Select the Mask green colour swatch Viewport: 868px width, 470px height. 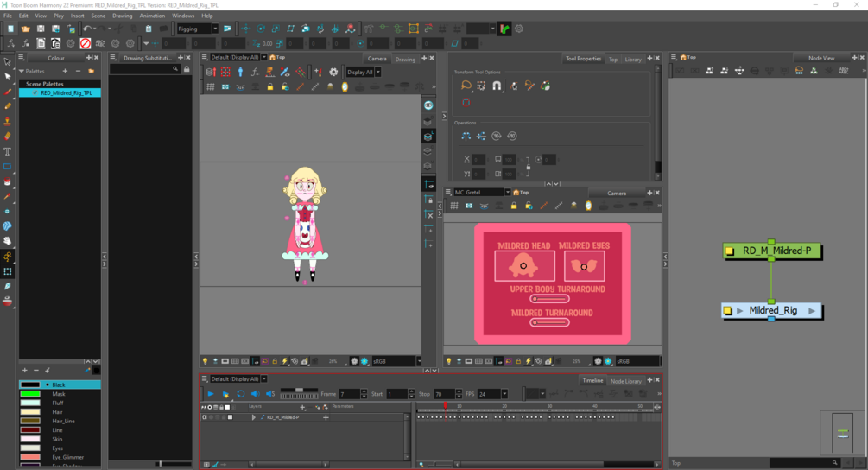pos(30,394)
